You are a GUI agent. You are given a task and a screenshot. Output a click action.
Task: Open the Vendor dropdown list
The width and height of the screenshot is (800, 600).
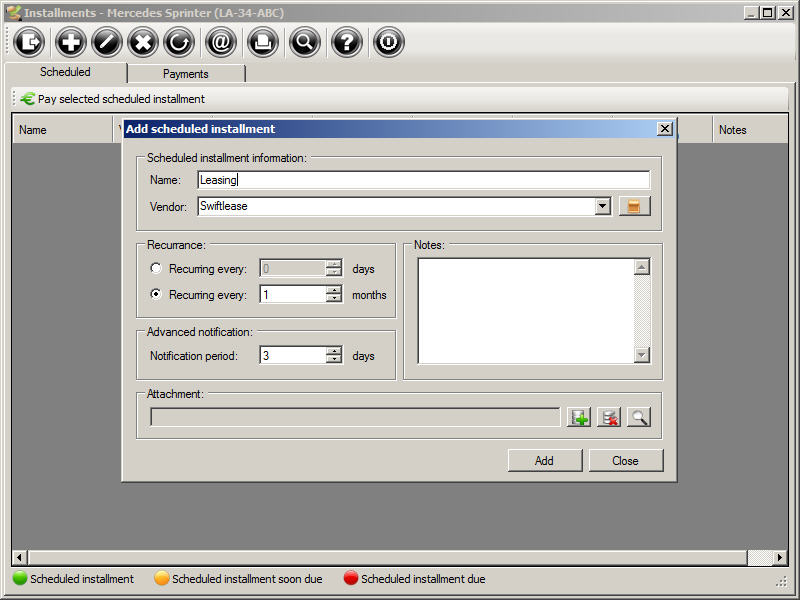602,206
